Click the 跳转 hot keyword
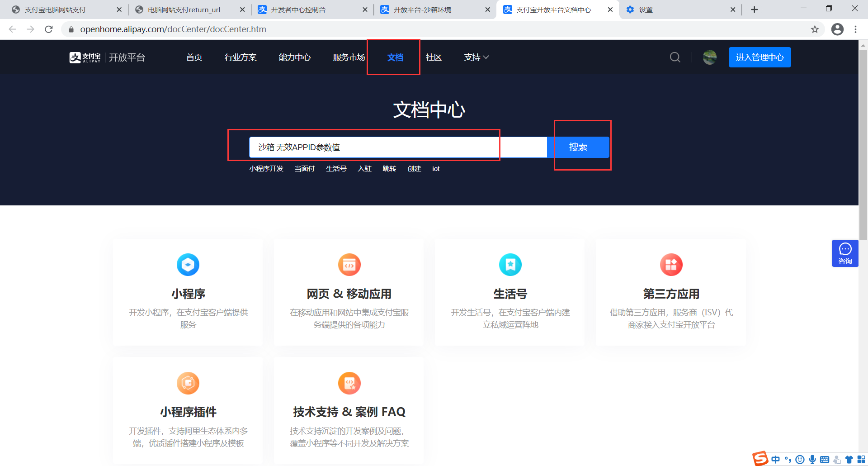 tap(389, 169)
